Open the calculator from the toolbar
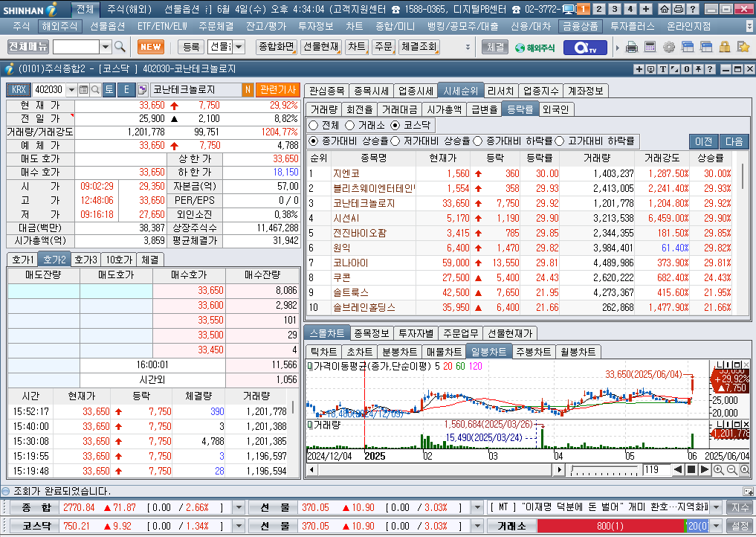 (x=650, y=48)
